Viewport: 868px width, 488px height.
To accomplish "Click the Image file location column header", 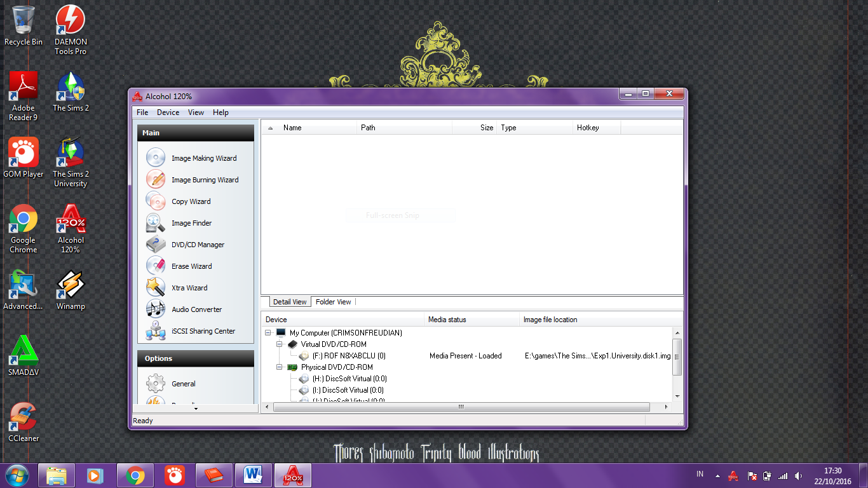I will click(x=600, y=320).
